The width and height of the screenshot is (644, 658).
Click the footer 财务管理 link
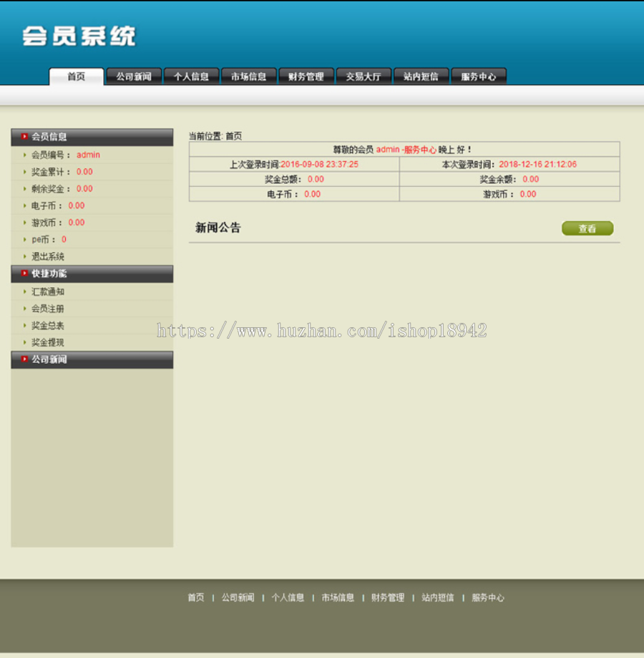pos(388,598)
